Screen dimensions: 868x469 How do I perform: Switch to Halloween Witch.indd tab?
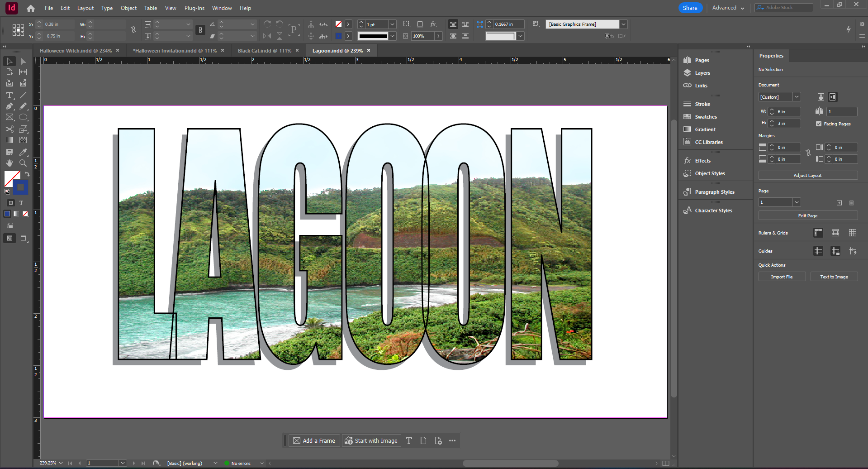tap(76, 51)
